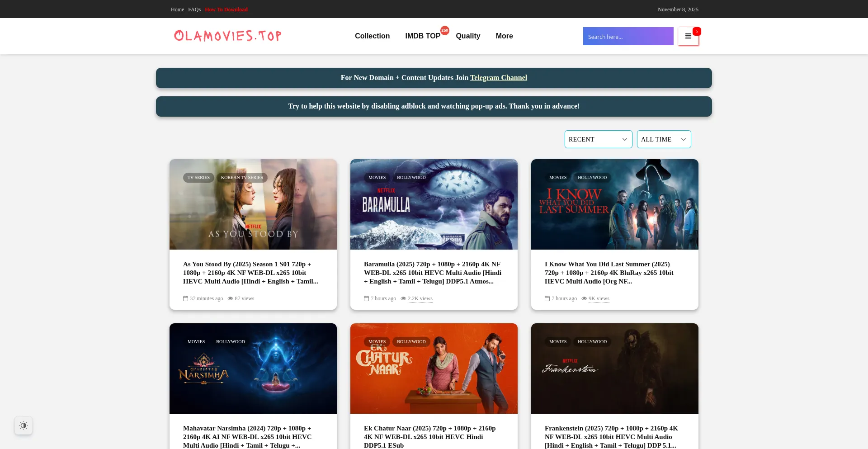Image resolution: width=868 pixels, height=449 pixels.
Task: Click the 250 badge on IMDB TOP
Action: coord(445,30)
